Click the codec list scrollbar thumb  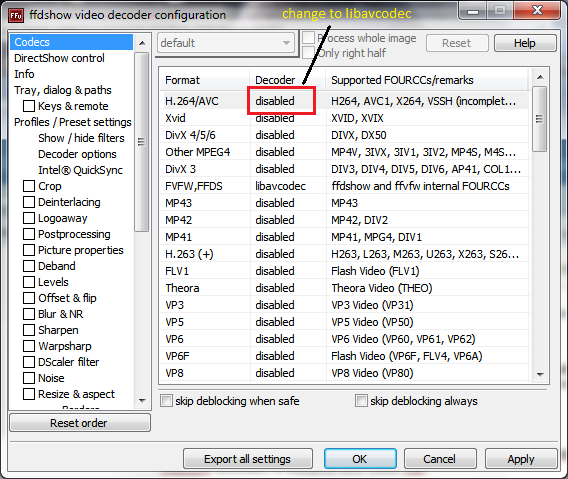(540, 119)
